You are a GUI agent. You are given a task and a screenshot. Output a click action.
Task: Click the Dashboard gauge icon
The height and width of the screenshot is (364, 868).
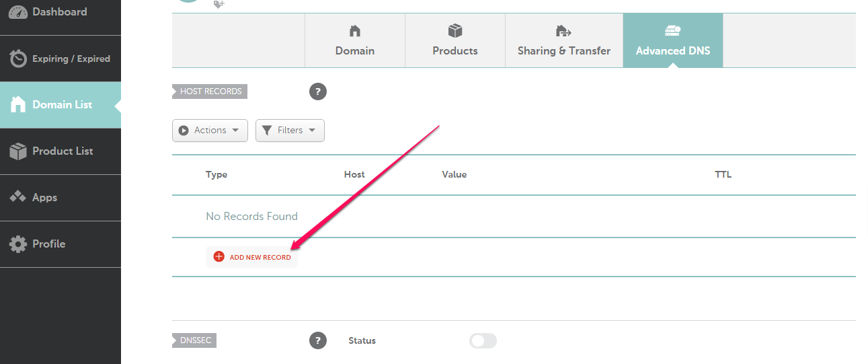pyautogui.click(x=18, y=12)
